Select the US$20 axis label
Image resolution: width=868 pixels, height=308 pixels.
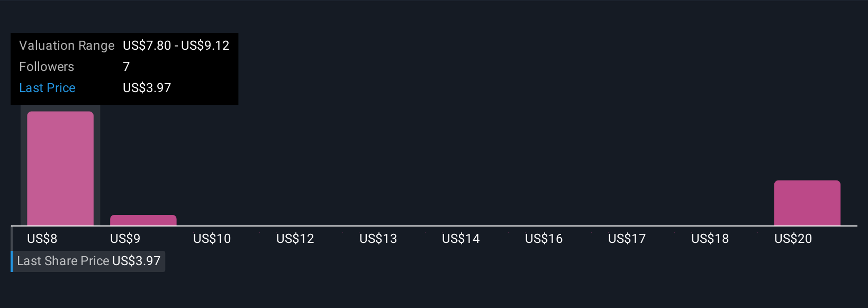pos(793,239)
